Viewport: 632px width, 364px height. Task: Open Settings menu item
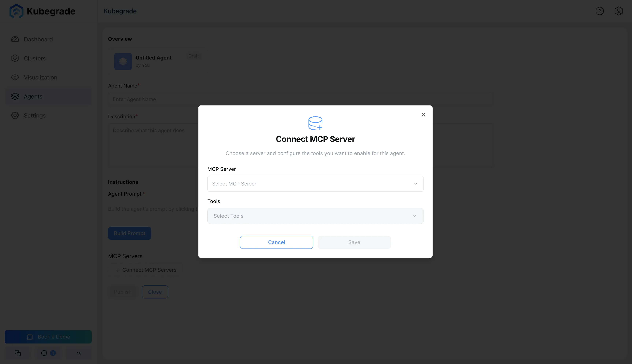pyautogui.click(x=48, y=115)
